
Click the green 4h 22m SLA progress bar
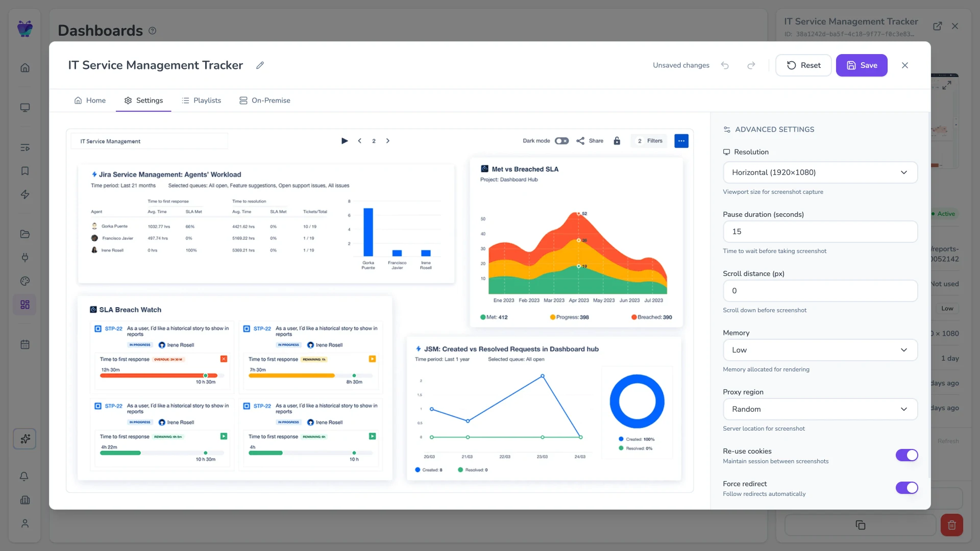120,453
